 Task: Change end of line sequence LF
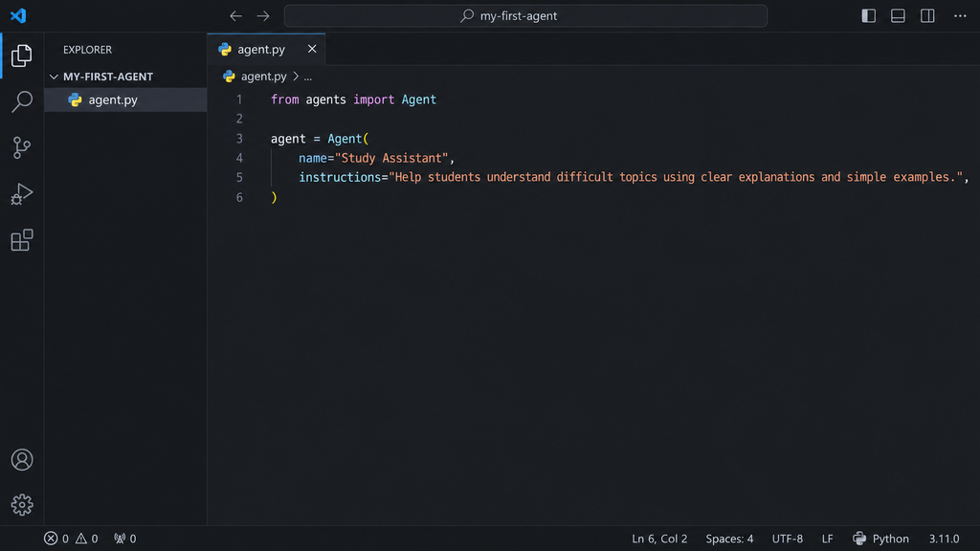pos(828,539)
